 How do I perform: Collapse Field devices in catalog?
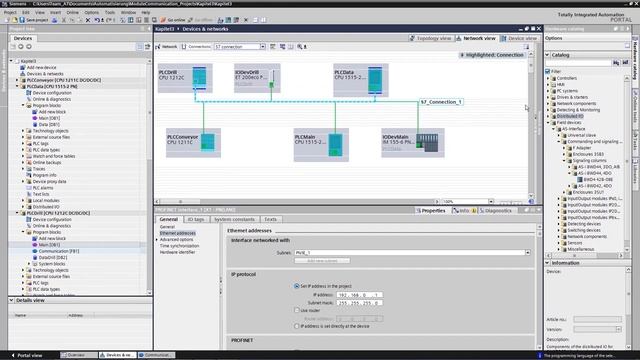point(548,122)
